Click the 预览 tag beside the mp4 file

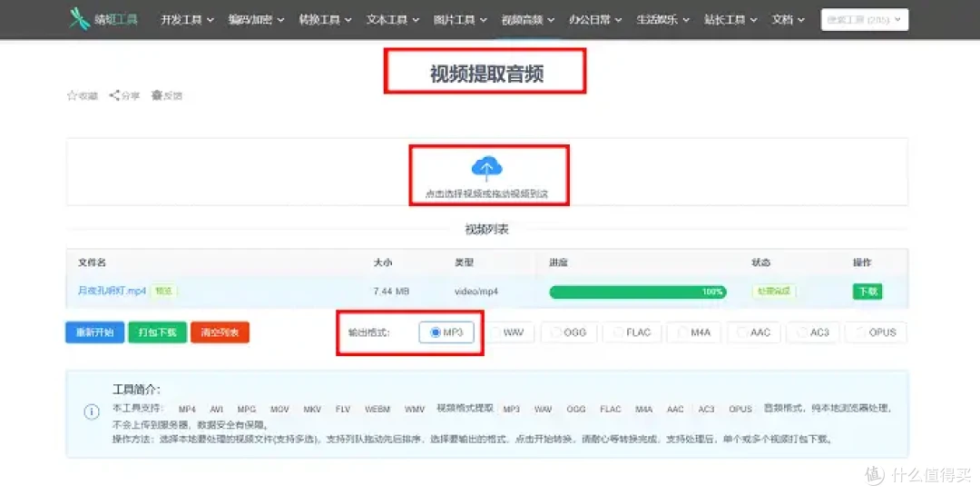[163, 291]
